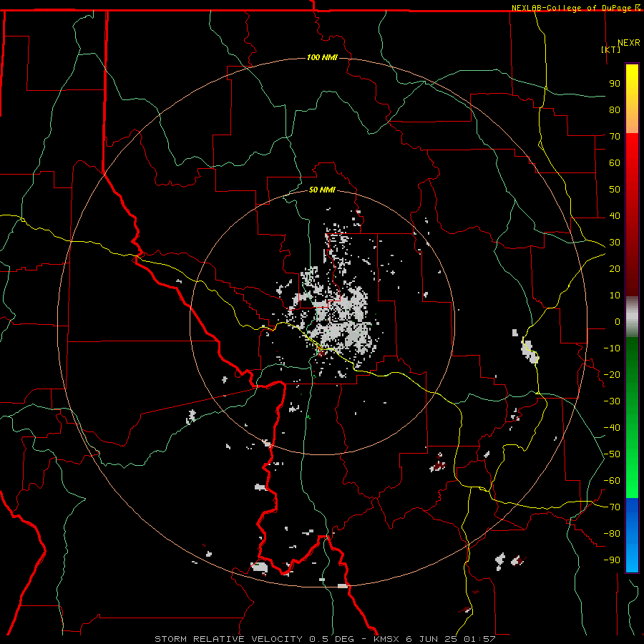This screenshot has height=644, width=644.
Task: Click the "-10" value on velocity scale
Action: pyautogui.click(x=612, y=348)
